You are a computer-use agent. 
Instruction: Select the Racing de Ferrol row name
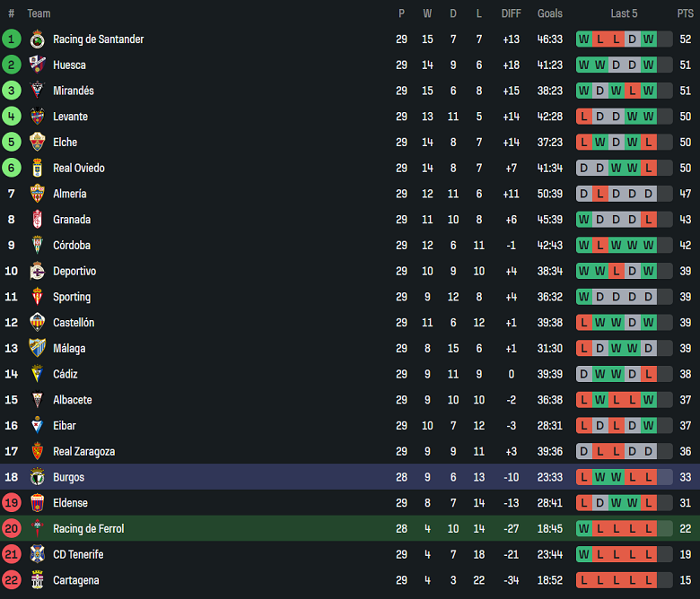coord(89,529)
